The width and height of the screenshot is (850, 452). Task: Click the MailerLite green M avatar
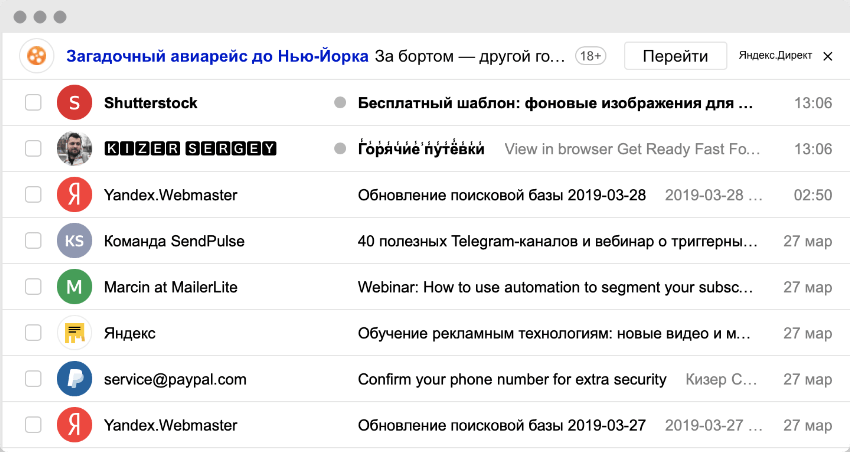click(x=74, y=287)
